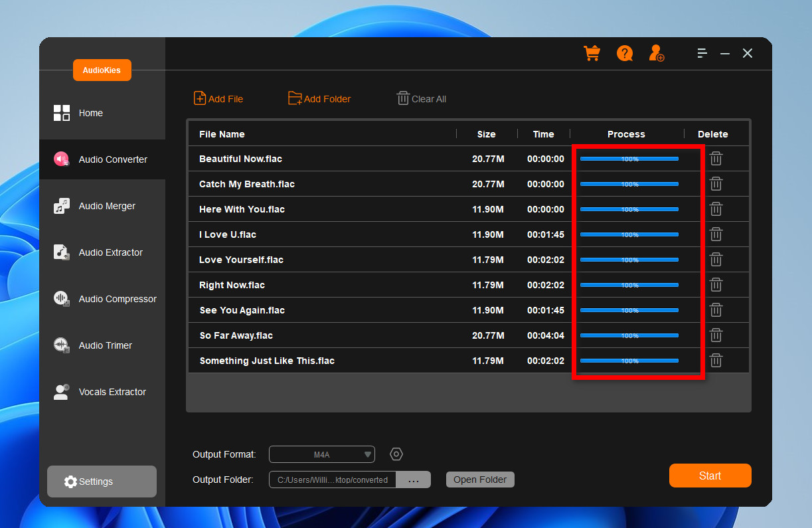Click the output folder path field
Image resolution: width=812 pixels, height=528 pixels.
tap(333, 480)
